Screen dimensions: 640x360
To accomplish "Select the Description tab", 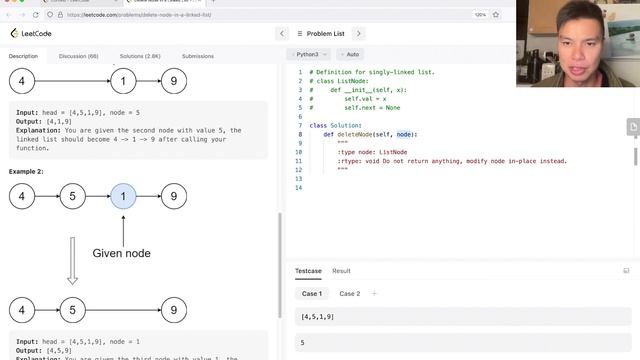I will tap(23, 56).
